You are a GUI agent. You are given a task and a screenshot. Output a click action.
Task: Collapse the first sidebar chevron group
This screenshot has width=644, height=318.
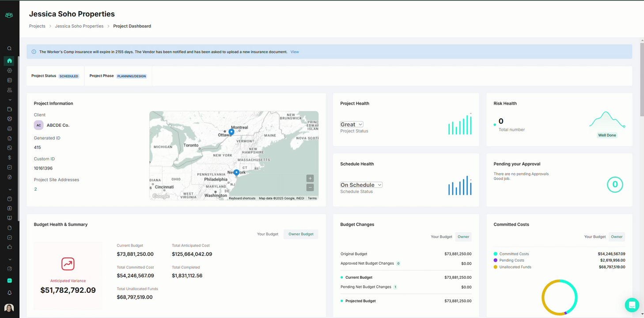pos(9,100)
